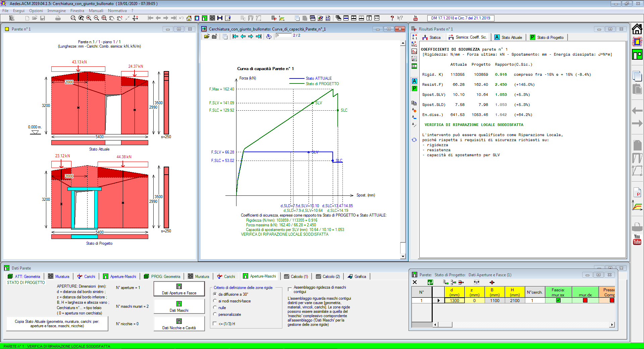Click the black X delete icon in aperture table

(x=415, y=282)
